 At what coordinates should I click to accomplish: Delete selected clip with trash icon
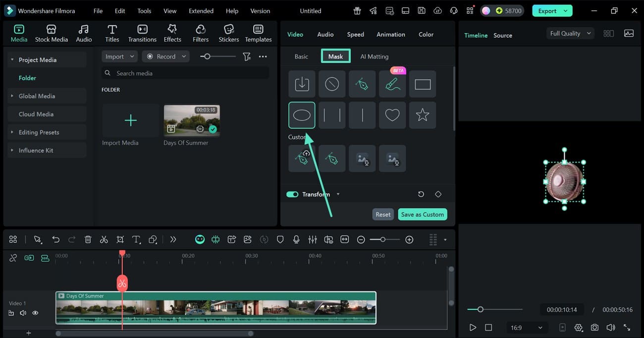pos(88,239)
